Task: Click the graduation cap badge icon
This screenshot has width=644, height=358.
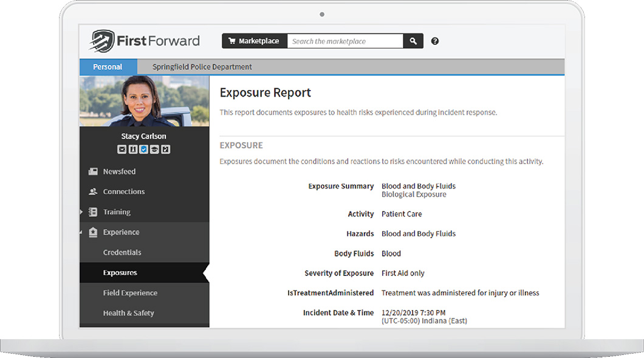Action: point(154,150)
